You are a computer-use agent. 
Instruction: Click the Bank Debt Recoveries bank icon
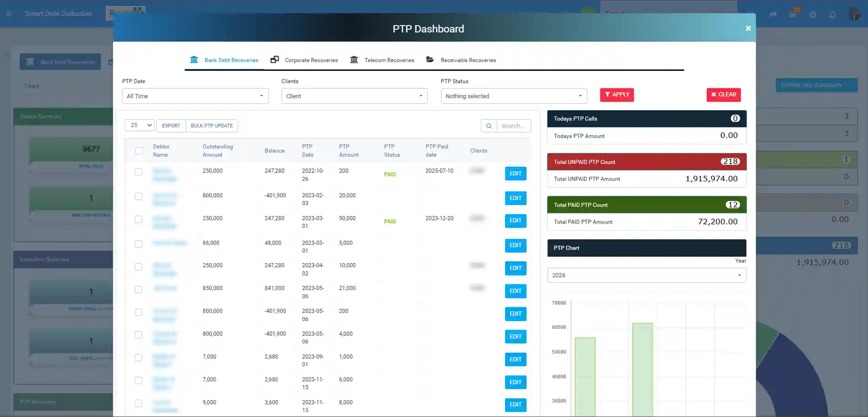[194, 60]
